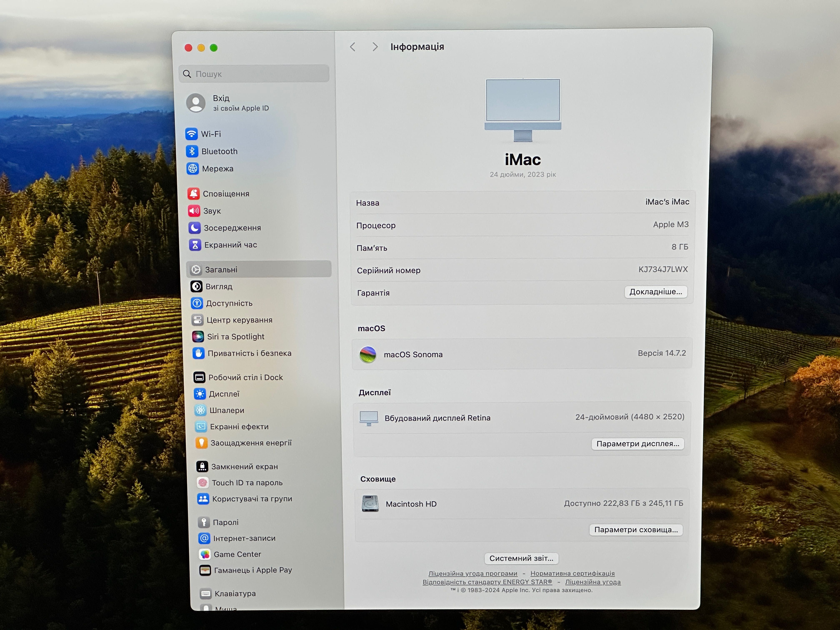Click Докладніше warranty button
The height and width of the screenshot is (630, 840).
[x=656, y=292]
